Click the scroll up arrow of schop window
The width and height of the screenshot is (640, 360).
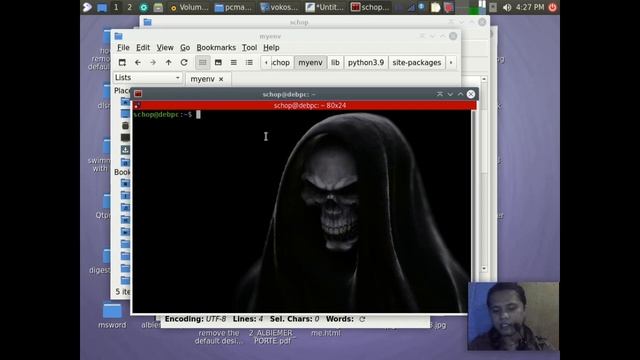point(484,79)
